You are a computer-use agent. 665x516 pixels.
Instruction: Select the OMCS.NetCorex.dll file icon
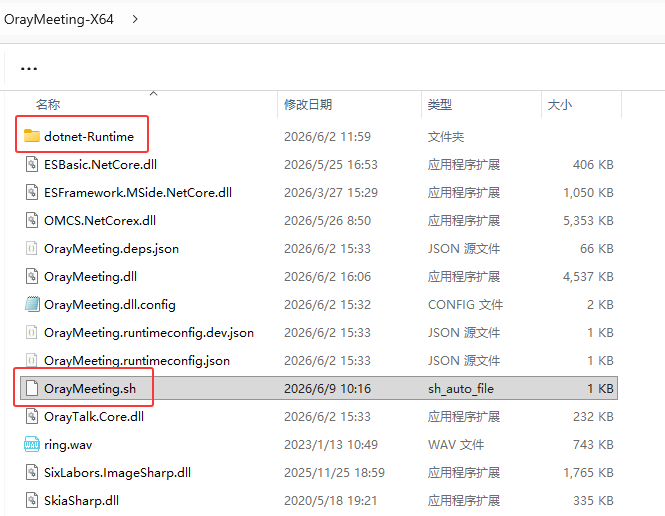click(x=32, y=220)
